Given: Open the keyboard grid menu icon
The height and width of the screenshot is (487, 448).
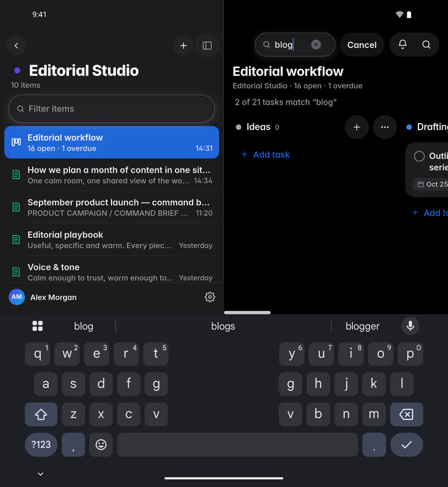Looking at the screenshot, I should pos(38,326).
